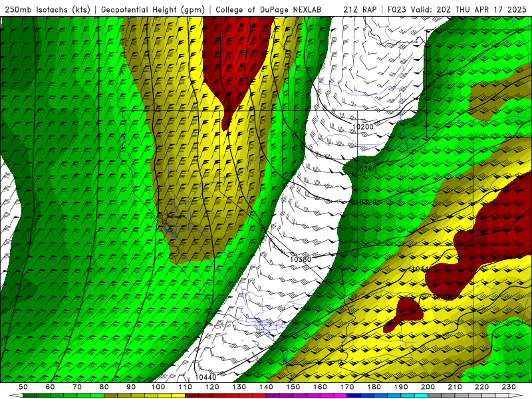Click the 10200 height contour label
This screenshot has height=399, width=532.
[362, 127]
